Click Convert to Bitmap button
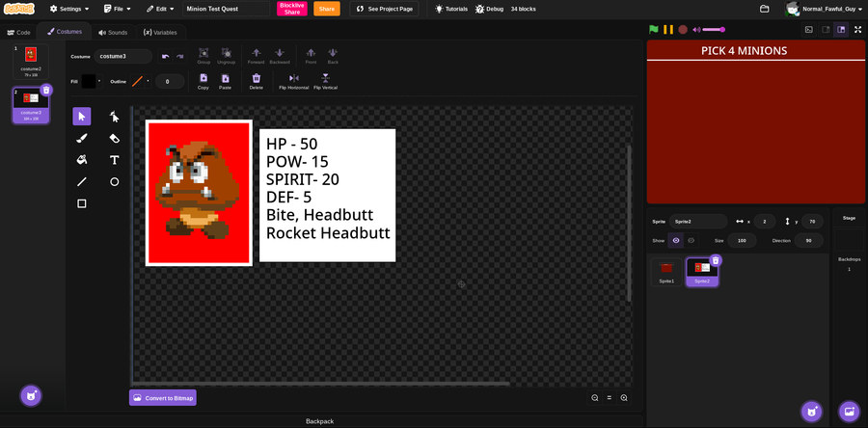The width and height of the screenshot is (868, 428). point(163,397)
